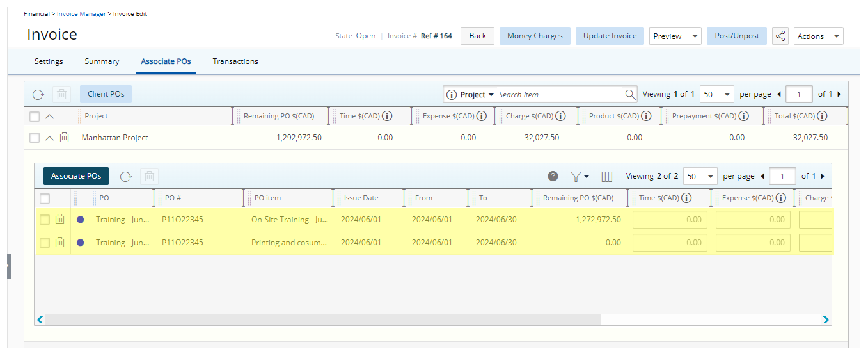Delete the On-Site Training PO row
The image size is (868, 356).
pos(59,219)
